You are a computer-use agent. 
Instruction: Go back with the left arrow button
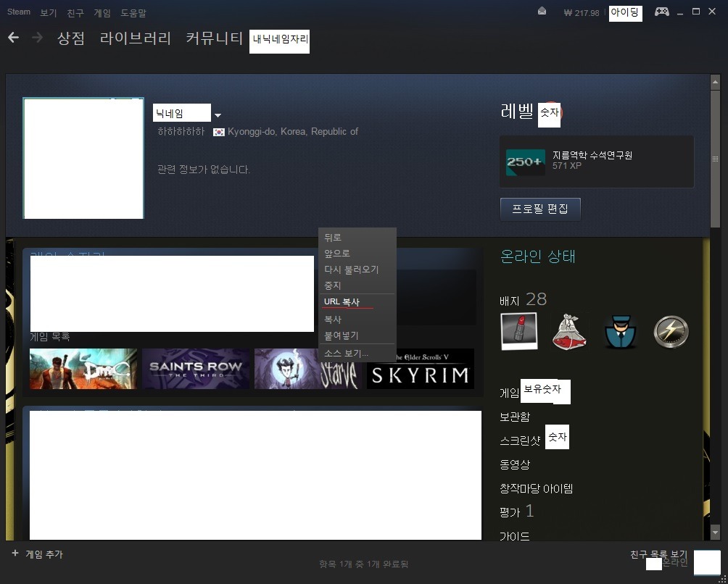[14, 37]
